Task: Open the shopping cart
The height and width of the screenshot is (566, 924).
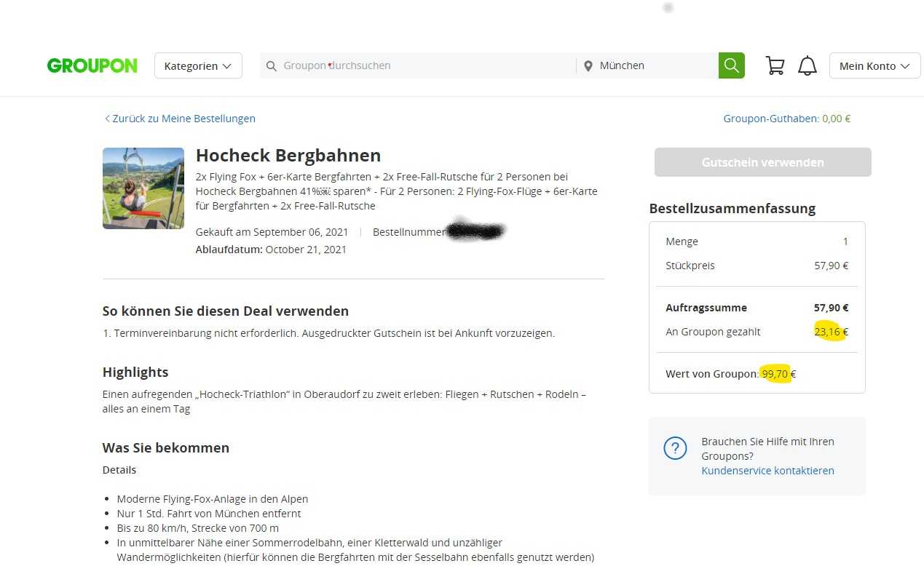Action: point(775,65)
